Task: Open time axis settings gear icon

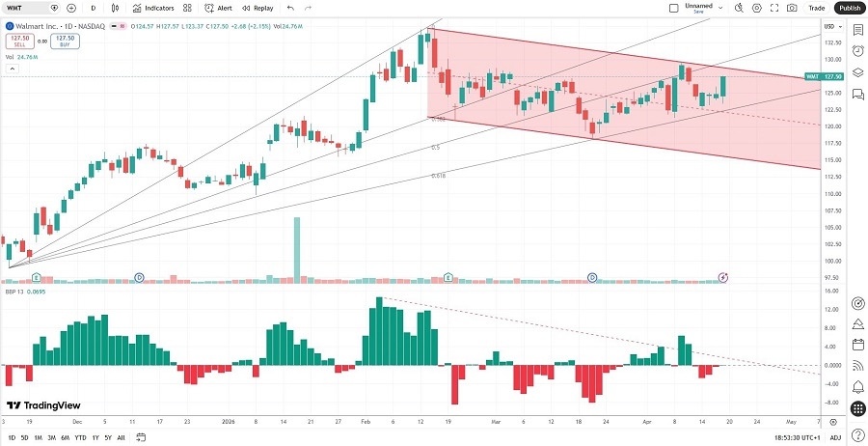Action: point(833,422)
